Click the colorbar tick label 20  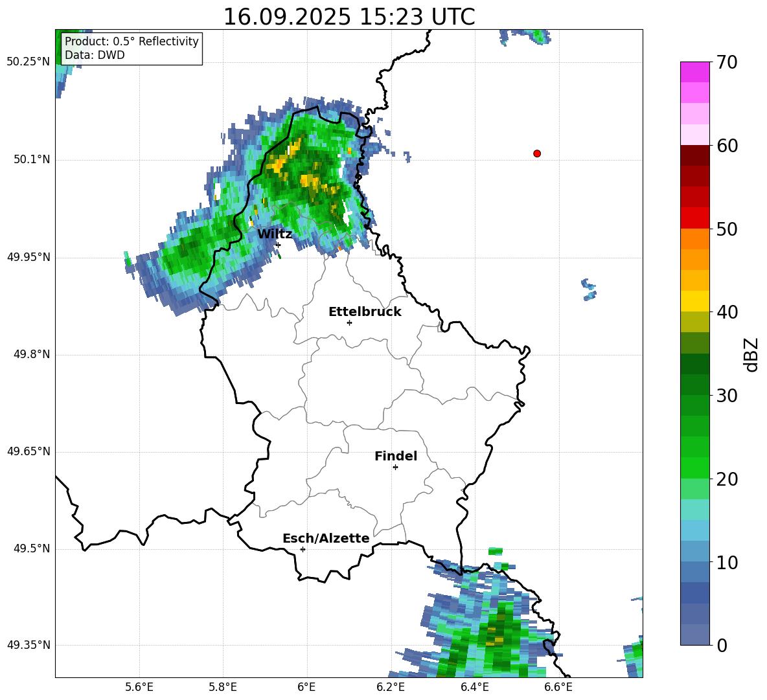click(726, 479)
